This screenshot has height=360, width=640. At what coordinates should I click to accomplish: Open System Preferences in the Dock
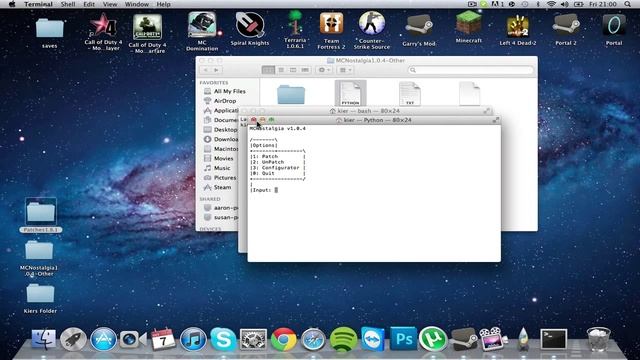tap(253, 339)
